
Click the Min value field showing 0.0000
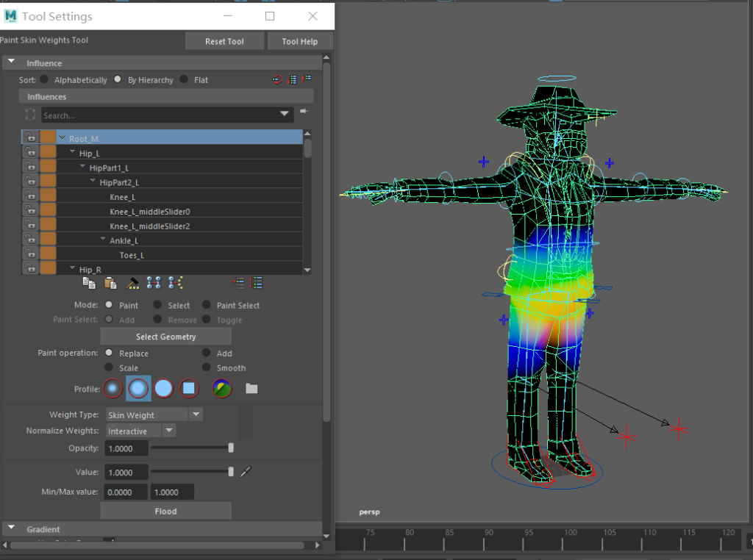126,492
